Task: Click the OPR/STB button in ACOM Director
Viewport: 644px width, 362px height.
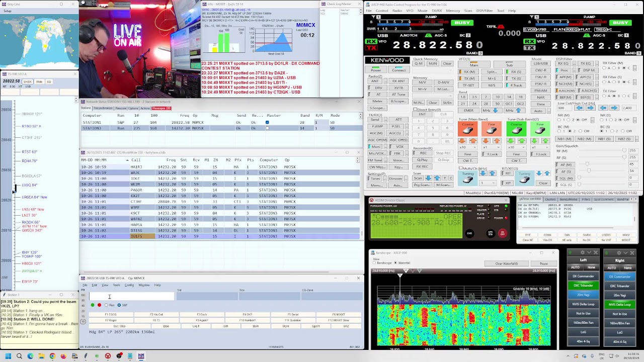Action: click(x=491, y=233)
